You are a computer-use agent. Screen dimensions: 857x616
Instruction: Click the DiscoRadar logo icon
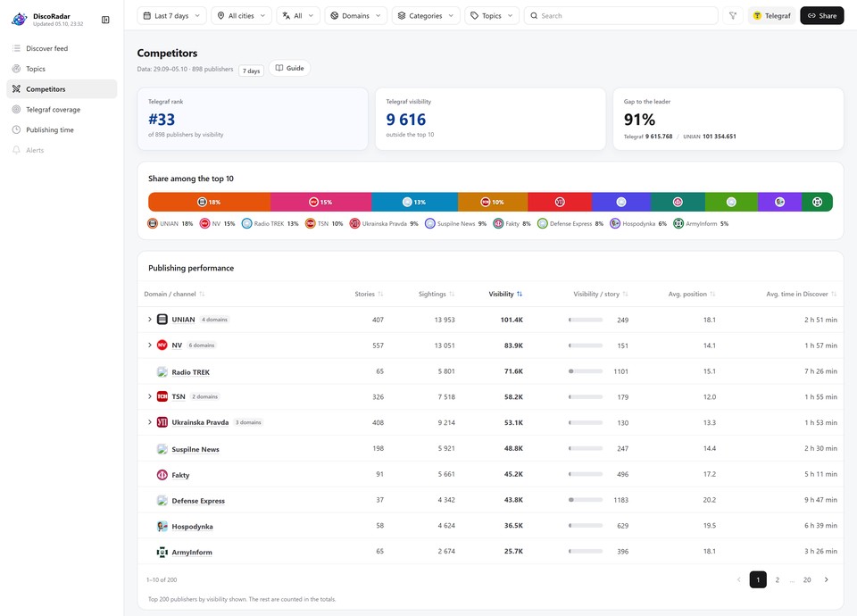(x=19, y=19)
